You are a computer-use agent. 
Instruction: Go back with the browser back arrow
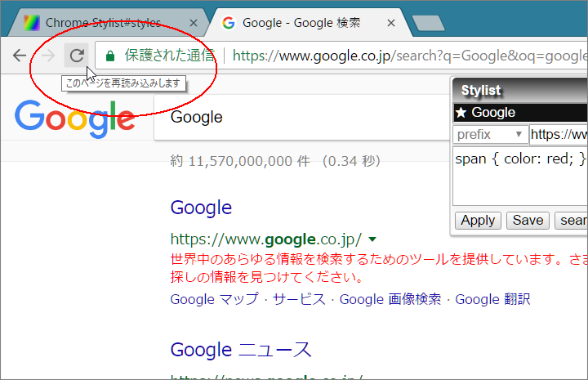(20, 56)
